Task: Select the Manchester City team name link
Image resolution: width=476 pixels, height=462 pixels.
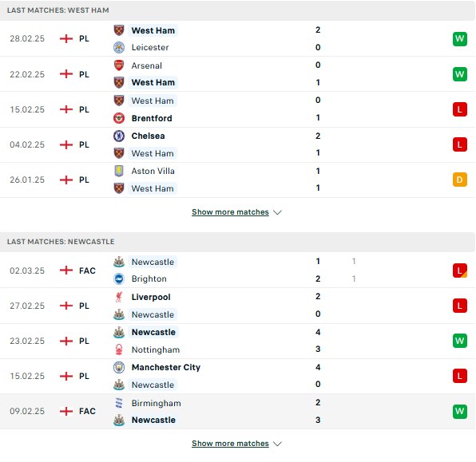Action: point(166,367)
